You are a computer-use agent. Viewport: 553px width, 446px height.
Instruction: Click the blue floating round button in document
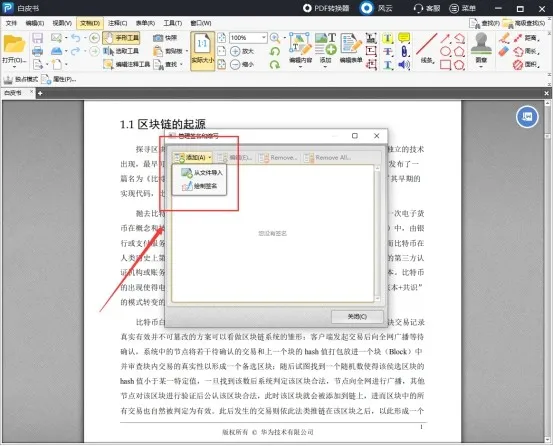[x=527, y=117]
